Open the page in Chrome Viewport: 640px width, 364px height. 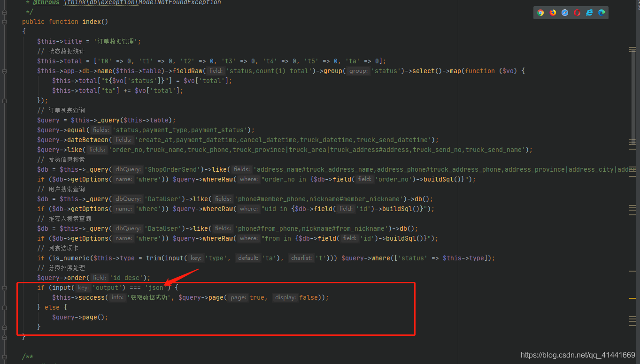[540, 13]
